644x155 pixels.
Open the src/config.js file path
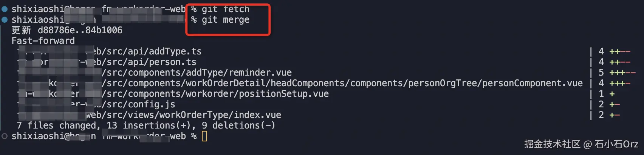138,104
